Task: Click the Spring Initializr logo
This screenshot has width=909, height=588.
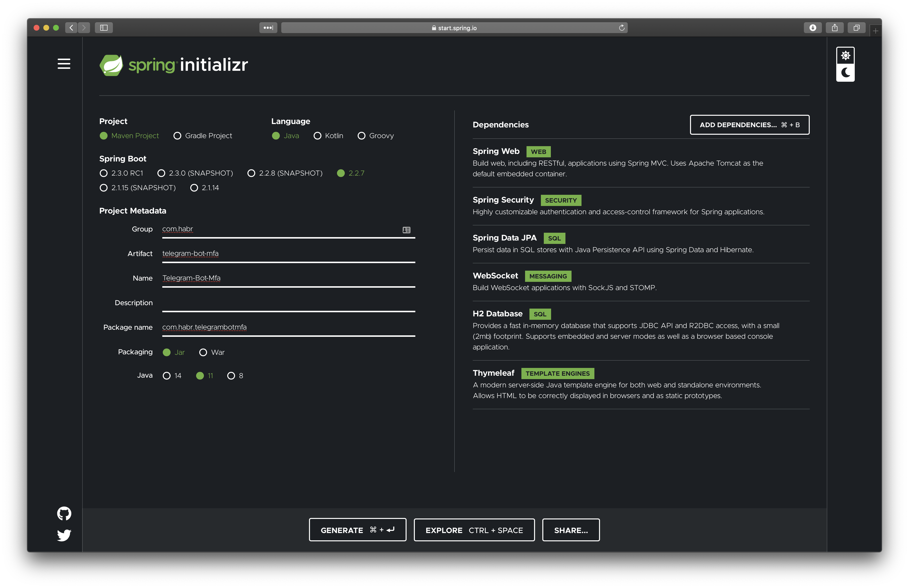Action: tap(173, 65)
